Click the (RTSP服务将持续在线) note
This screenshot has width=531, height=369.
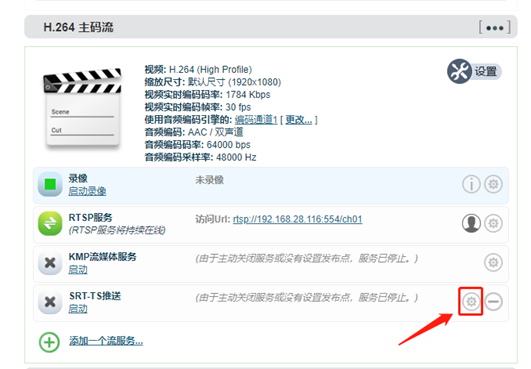pyautogui.click(x=117, y=231)
